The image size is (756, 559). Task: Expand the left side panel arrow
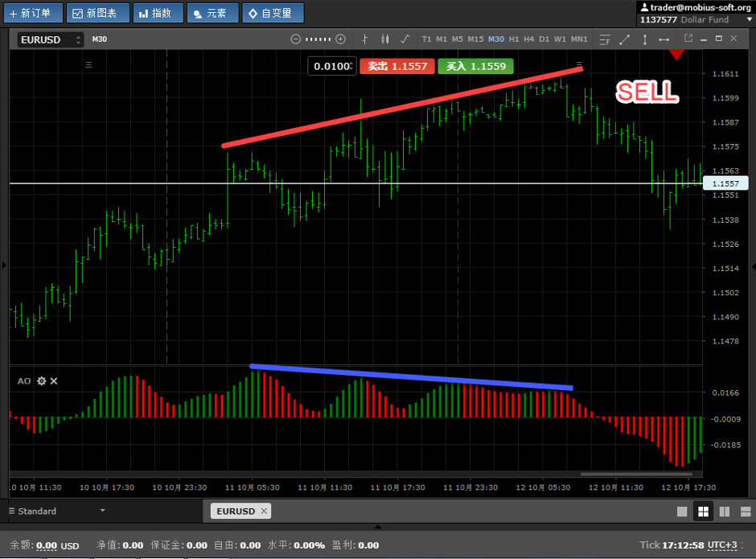tap(4, 265)
